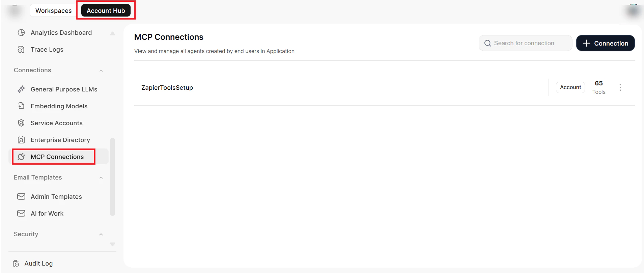Open Enterprise Directory page
644x273 pixels.
tap(60, 140)
